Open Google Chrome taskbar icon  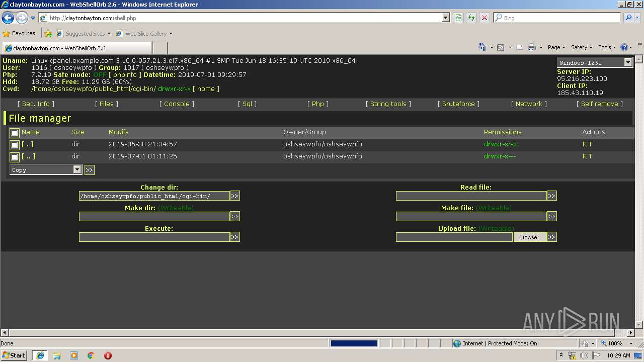coord(91,355)
